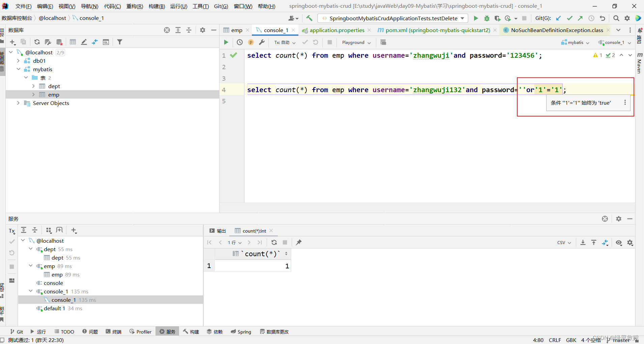Toggle data view options eye icon
Image resolution: width=644 pixels, height=344 pixels.
618,242
